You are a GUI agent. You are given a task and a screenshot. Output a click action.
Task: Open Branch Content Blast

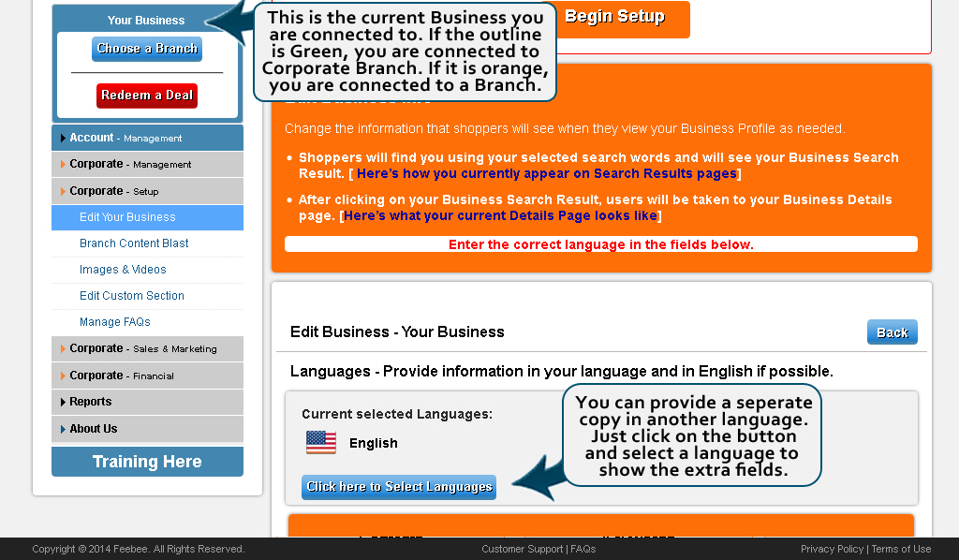coord(134,243)
